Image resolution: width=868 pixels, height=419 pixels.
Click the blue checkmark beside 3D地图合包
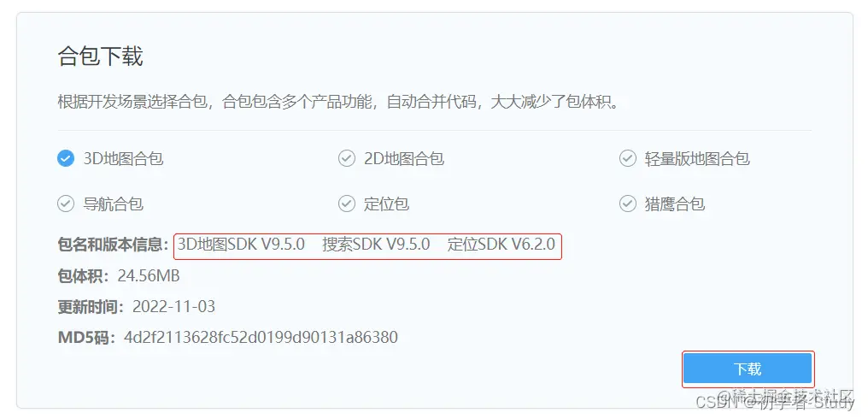click(65, 159)
